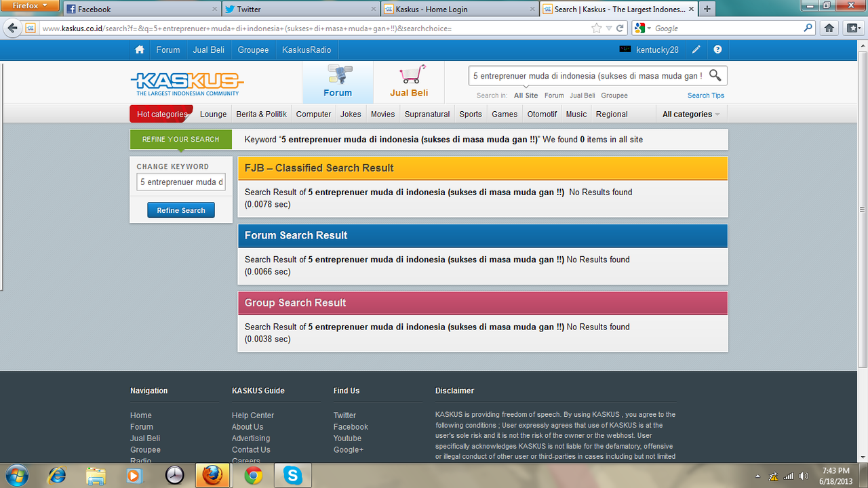Open the help question mark icon

pyautogui.click(x=717, y=49)
